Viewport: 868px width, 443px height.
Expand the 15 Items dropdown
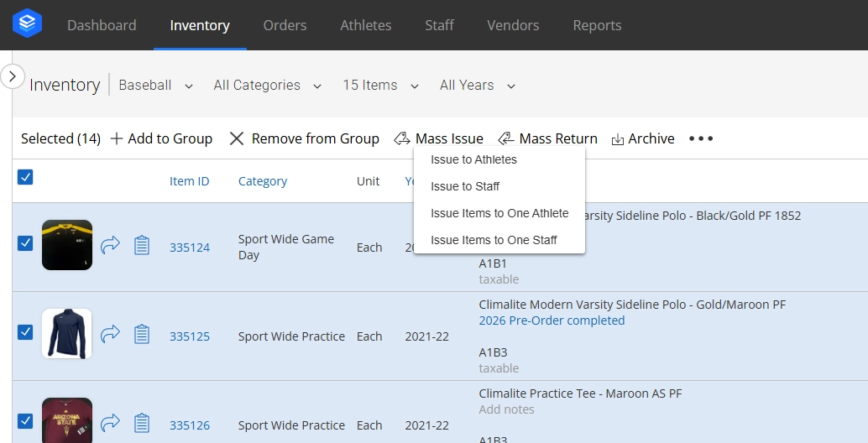point(380,86)
